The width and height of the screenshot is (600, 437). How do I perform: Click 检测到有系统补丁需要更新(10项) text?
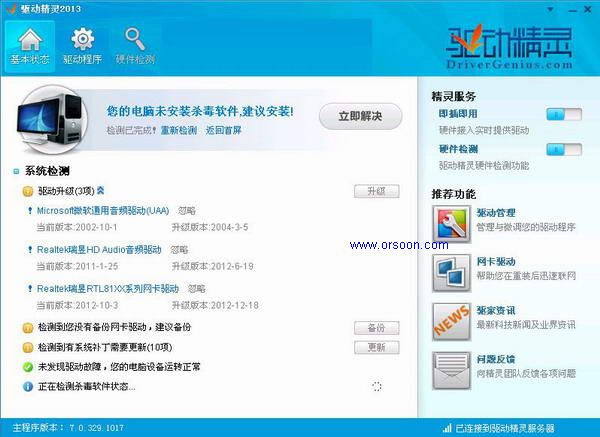point(105,347)
